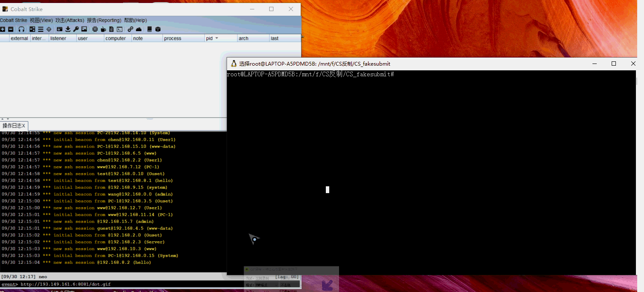This screenshot has height=292, width=644.
Task: Open Listeners via the headphones icon
Action: tap(21, 29)
